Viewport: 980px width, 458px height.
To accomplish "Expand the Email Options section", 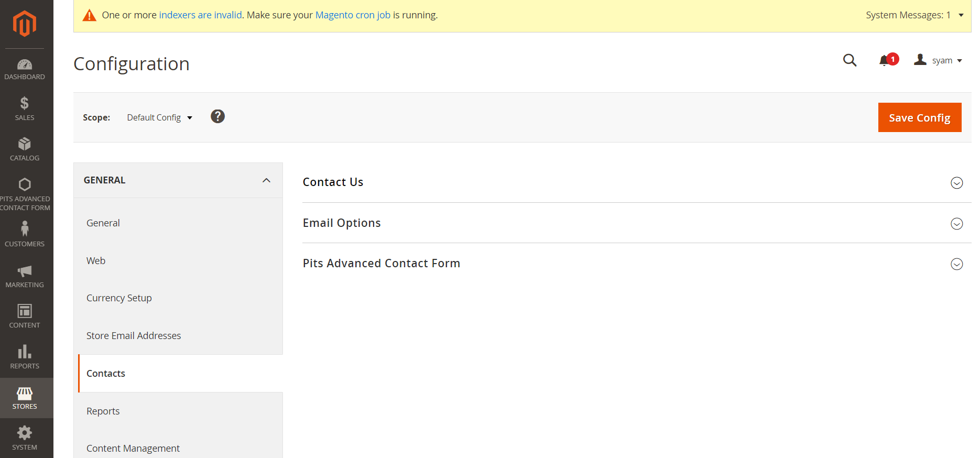I will click(x=956, y=224).
